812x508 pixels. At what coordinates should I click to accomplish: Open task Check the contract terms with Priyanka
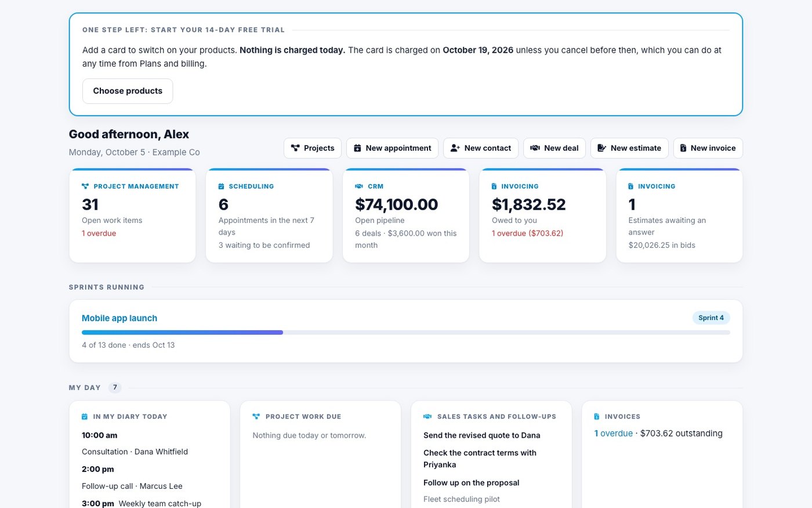coord(480,459)
